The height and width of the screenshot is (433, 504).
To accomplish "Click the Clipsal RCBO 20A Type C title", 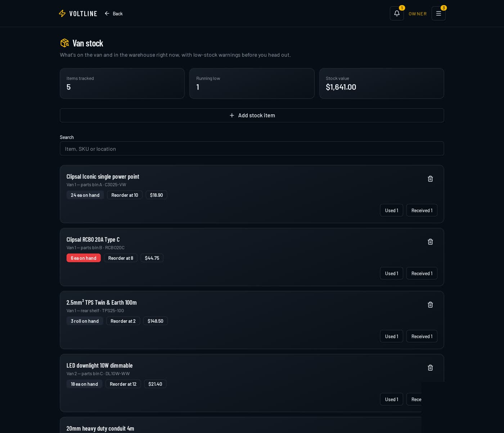I will (93, 239).
